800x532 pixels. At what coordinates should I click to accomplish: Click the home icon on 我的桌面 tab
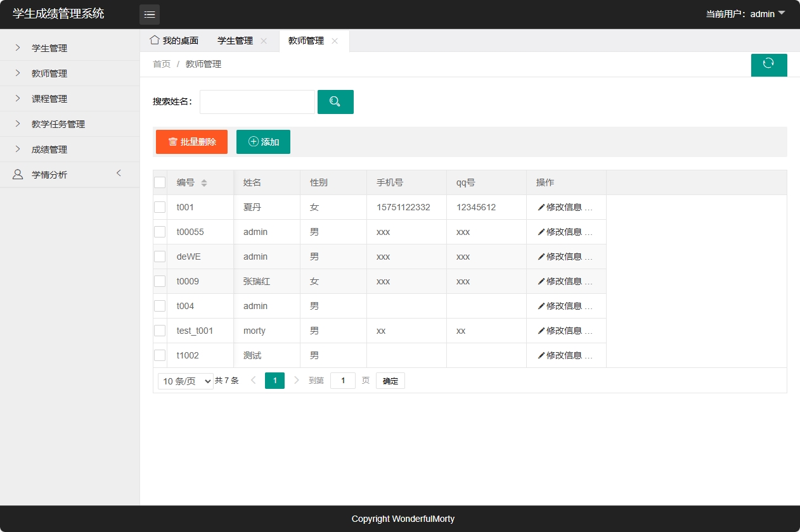pos(154,40)
